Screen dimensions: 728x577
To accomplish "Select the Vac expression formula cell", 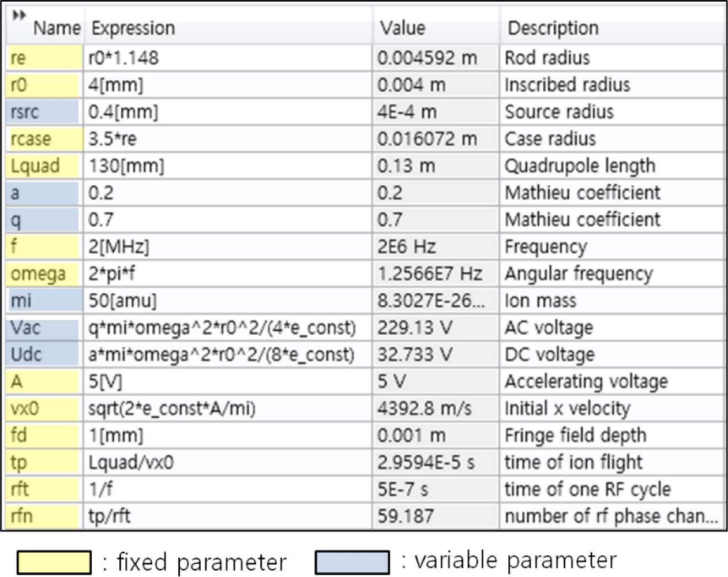I will 228,328.
